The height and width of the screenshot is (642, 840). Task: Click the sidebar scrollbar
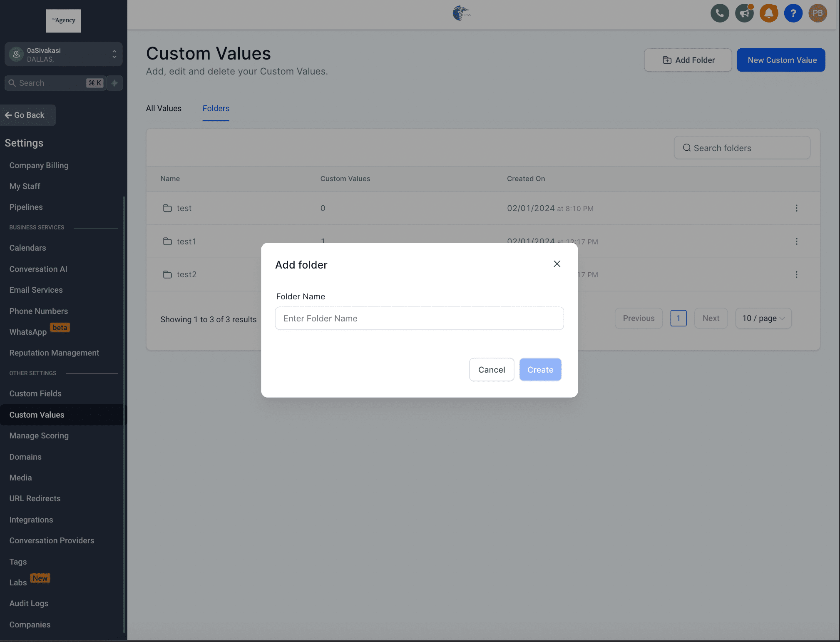tap(124, 414)
